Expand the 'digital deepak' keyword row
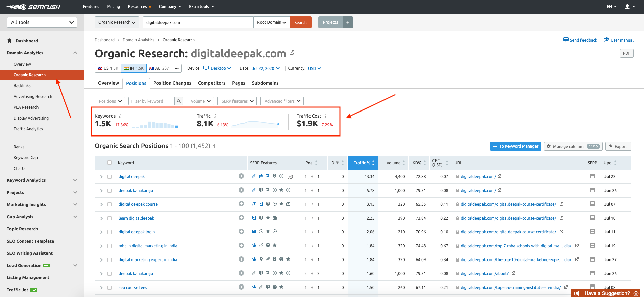This screenshot has width=644, height=297. (101, 177)
